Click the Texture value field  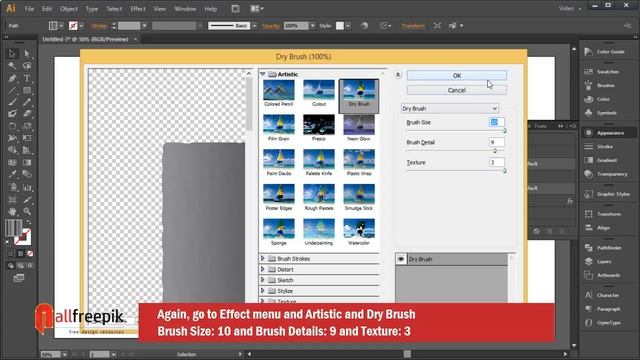pos(497,162)
